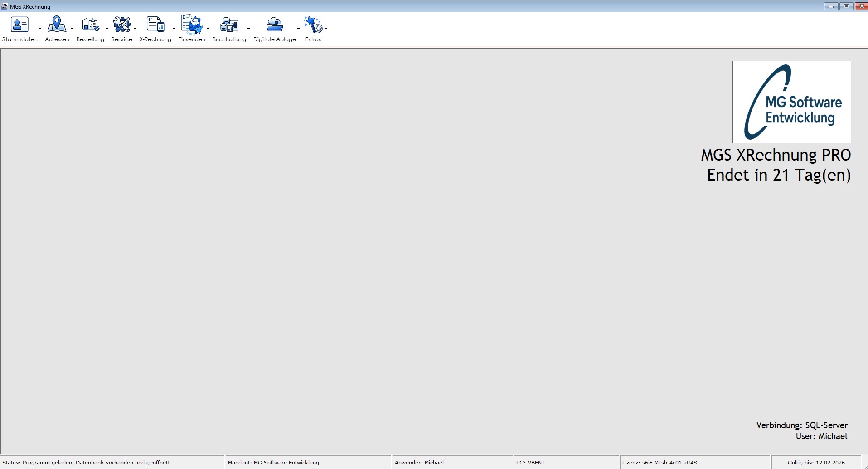Click the Mandant status bar panel
This screenshot has width=868, height=469.
click(x=308, y=463)
